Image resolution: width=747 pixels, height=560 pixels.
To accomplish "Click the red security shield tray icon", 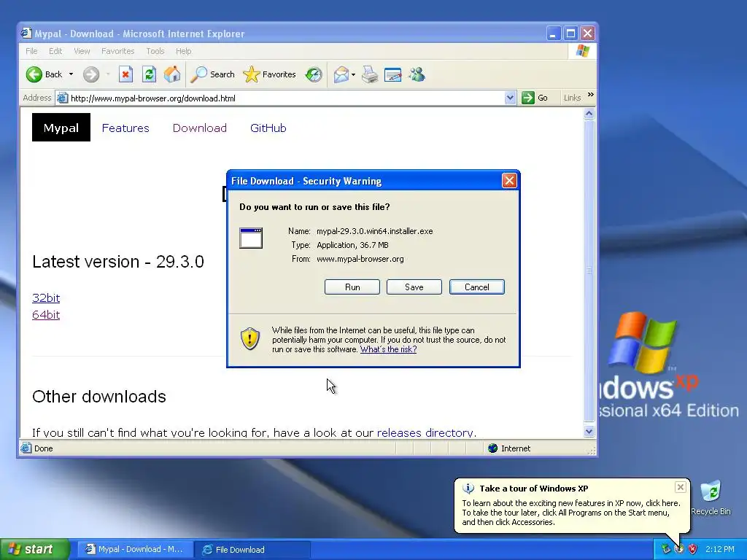I will (x=693, y=549).
